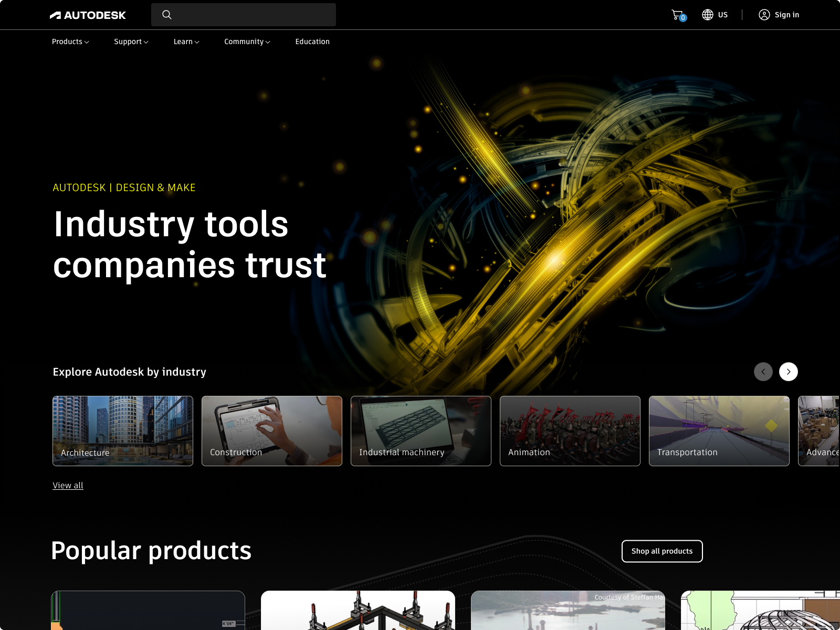Click into the search input field
This screenshot has width=840, height=630.
pos(252,15)
